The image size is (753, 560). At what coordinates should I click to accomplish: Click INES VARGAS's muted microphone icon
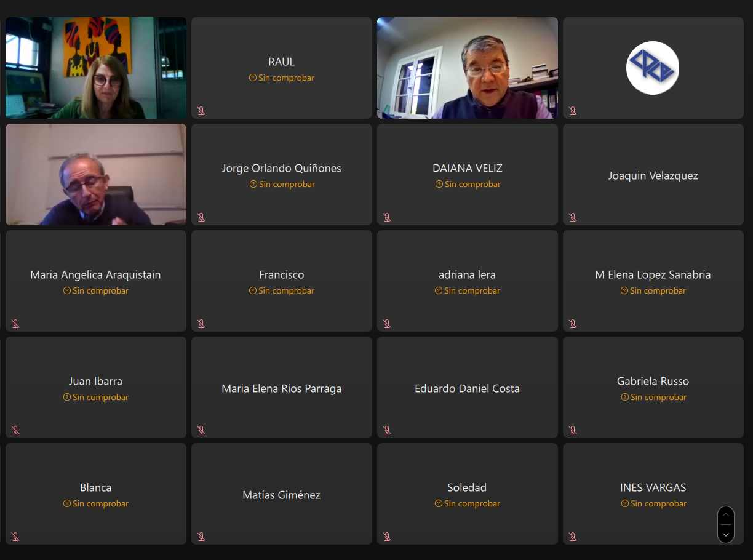[573, 537]
